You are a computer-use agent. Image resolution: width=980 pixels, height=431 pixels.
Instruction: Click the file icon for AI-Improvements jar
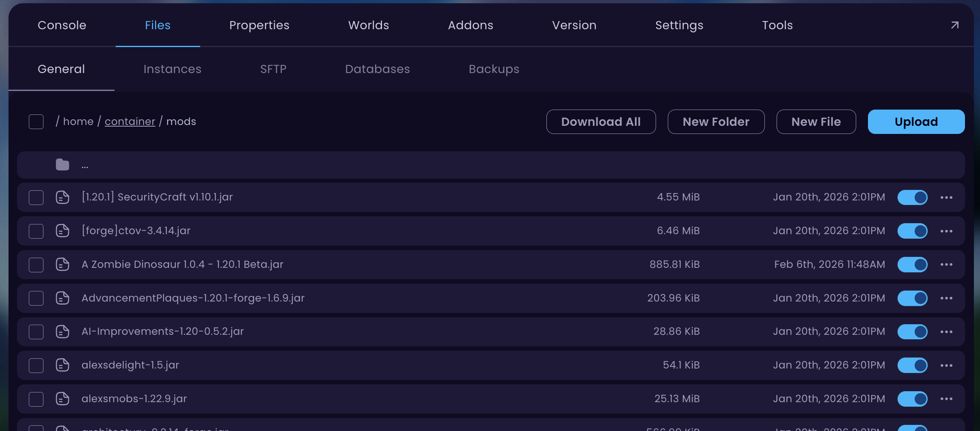tap(63, 332)
